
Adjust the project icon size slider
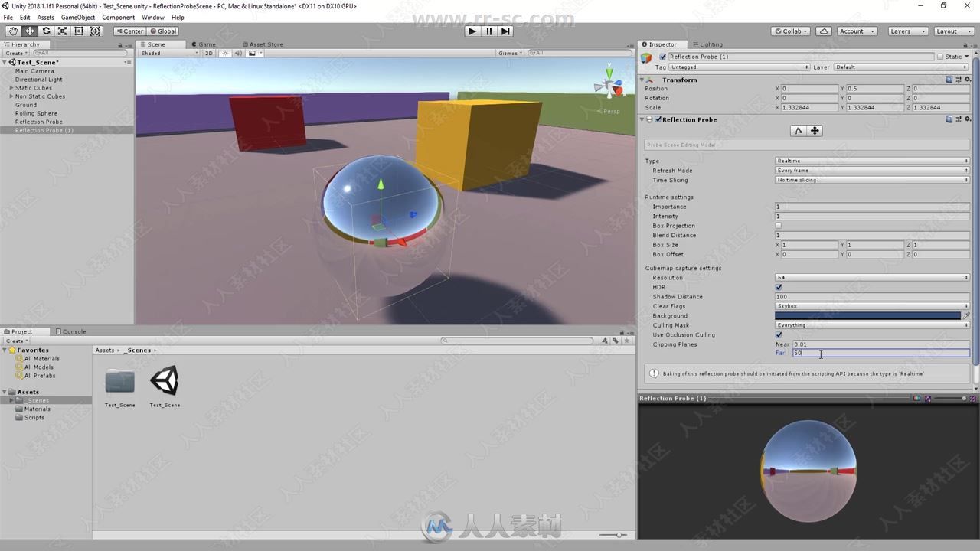pos(613,535)
